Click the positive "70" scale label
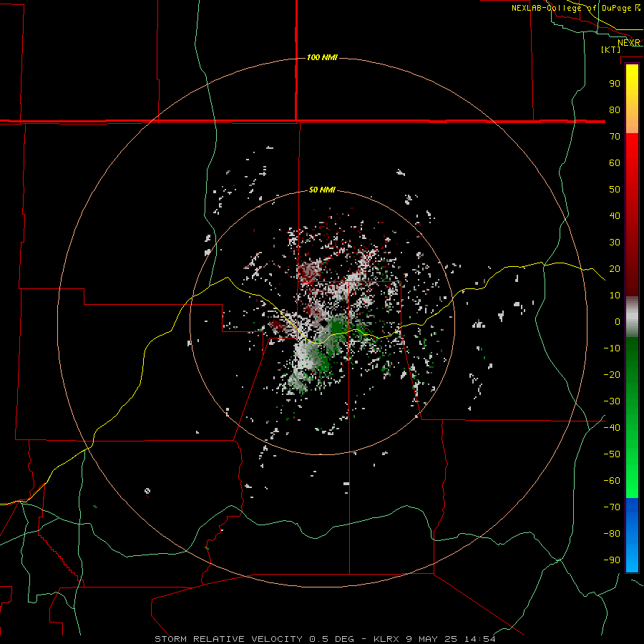The width and height of the screenshot is (644, 644). pos(615,137)
